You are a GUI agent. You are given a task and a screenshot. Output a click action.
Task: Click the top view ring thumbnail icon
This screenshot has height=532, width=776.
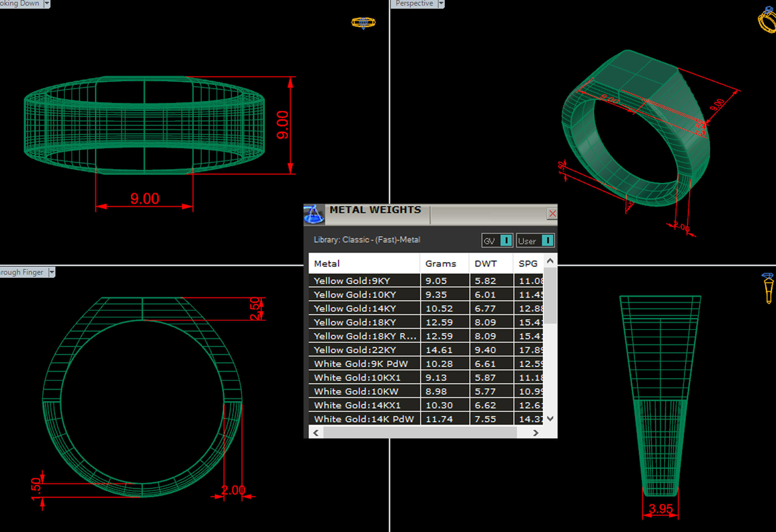point(363,23)
